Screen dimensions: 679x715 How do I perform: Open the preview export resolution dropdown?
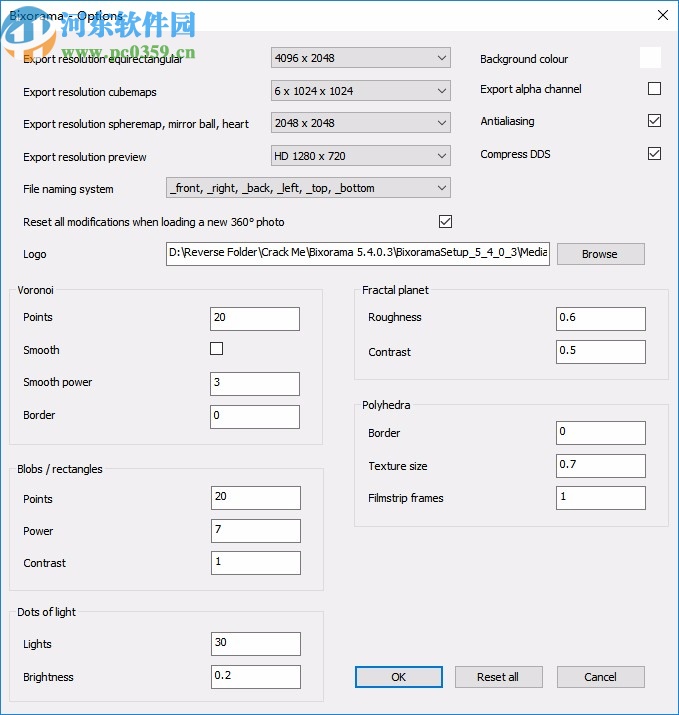coord(361,156)
